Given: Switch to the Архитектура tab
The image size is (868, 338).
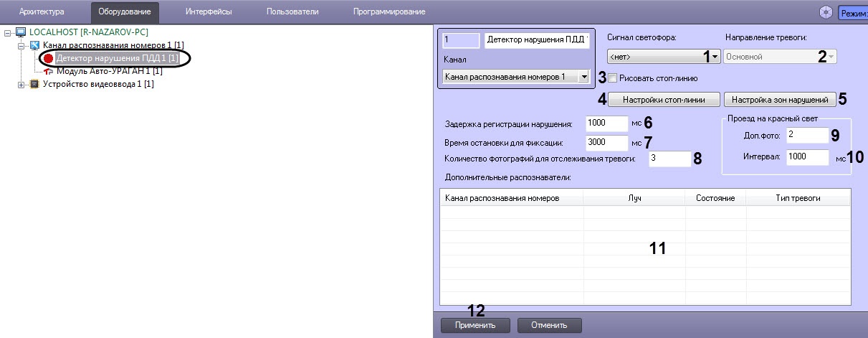Looking at the screenshot, I should click(42, 11).
